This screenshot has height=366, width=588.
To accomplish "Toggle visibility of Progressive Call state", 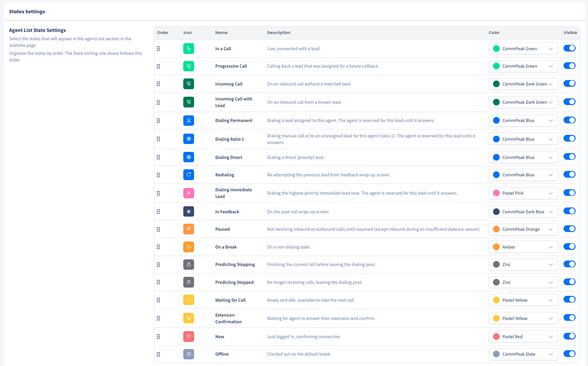I will click(x=569, y=66).
